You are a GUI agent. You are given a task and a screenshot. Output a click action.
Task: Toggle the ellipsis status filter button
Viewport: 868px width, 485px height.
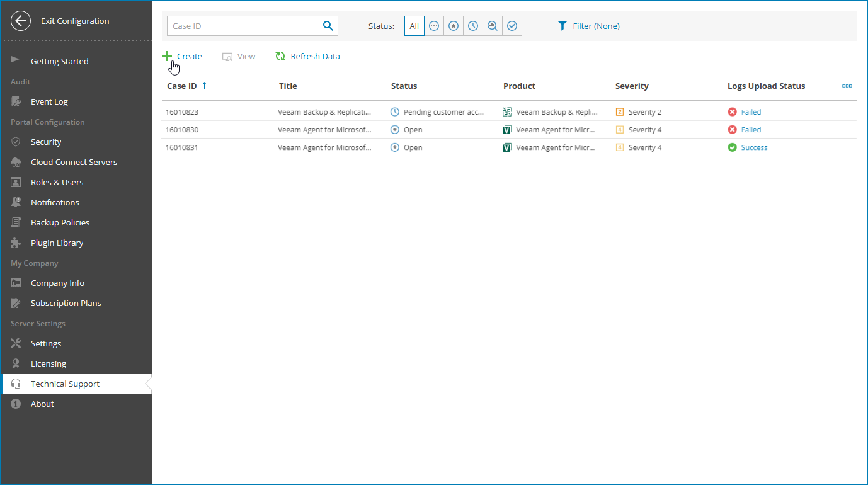pyautogui.click(x=434, y=26)
